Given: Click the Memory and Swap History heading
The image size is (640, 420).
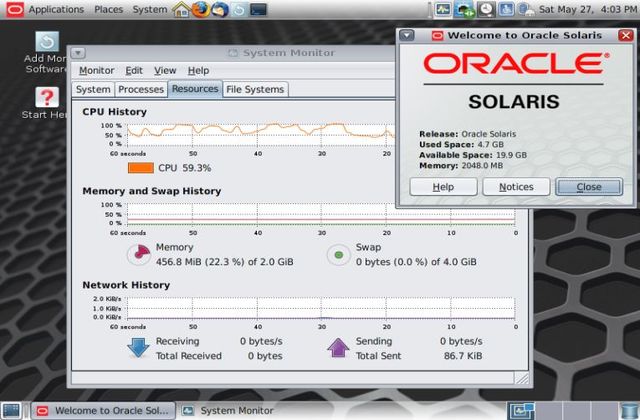Looking at the screenshot, I should (151, 191).
